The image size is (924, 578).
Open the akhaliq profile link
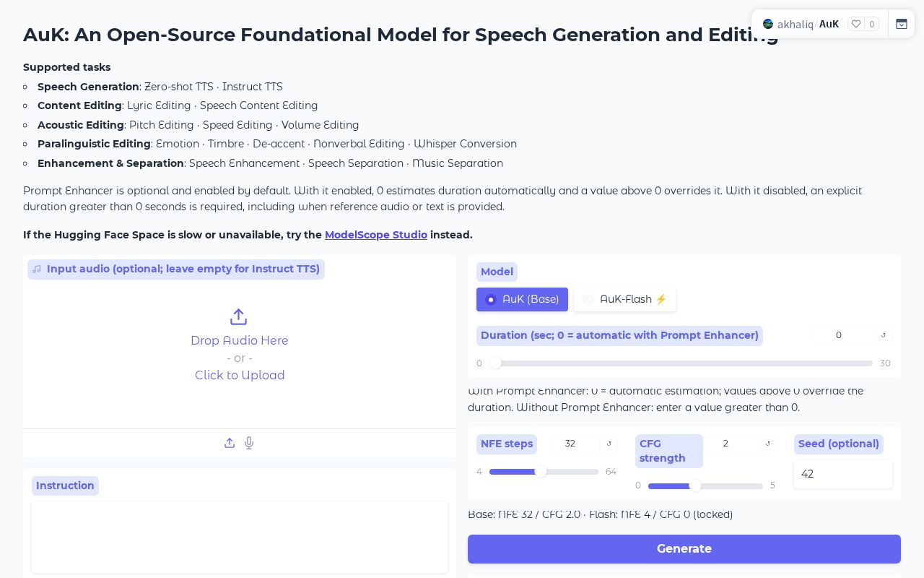(796, 24)
